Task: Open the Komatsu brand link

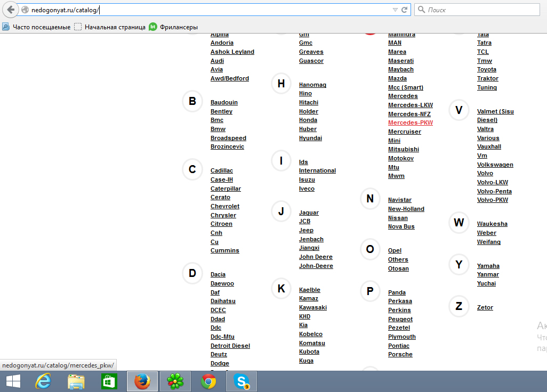Action: point(312,343)
